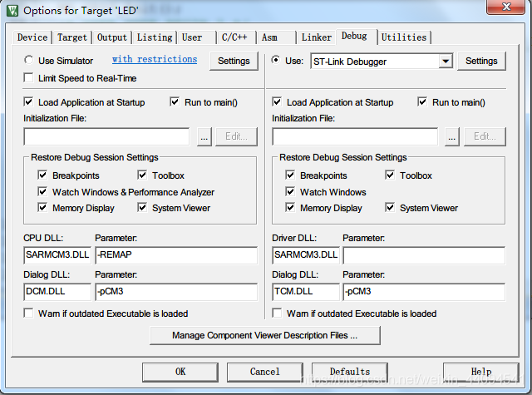532x395 pixels.
Task: Browse for debugger initialization file
Action: (452, 136)
